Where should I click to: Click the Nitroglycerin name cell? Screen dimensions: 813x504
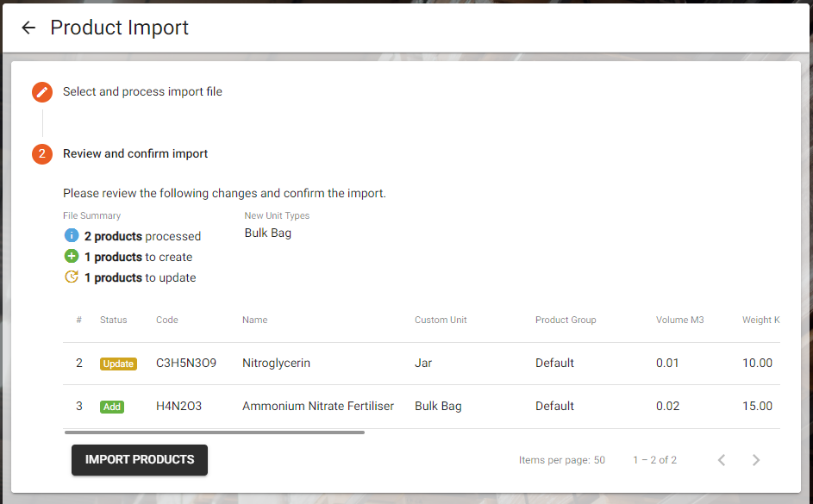pos(277,363)
